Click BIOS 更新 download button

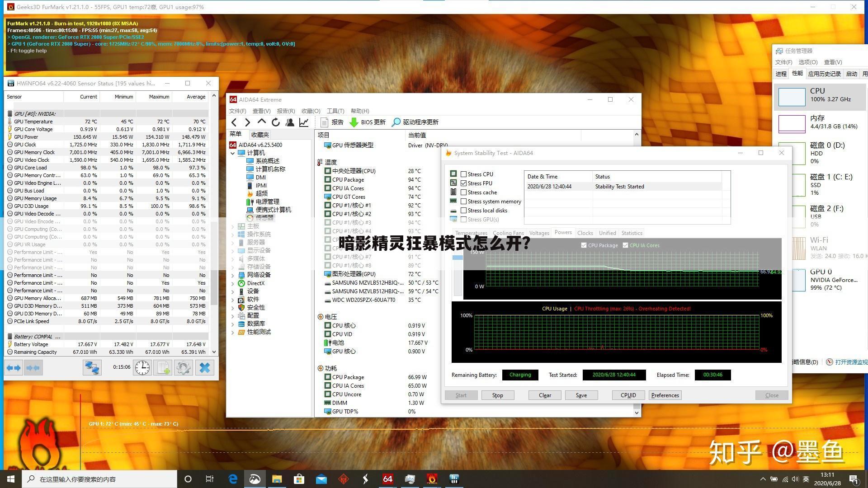click(368, 122)
